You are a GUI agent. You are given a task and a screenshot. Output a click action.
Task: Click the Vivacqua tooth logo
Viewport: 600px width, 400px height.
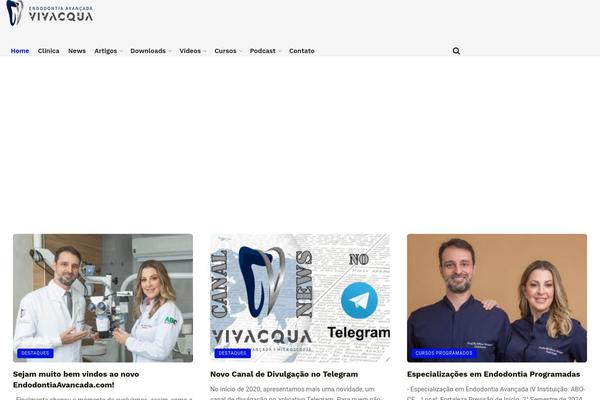(50, 13)
